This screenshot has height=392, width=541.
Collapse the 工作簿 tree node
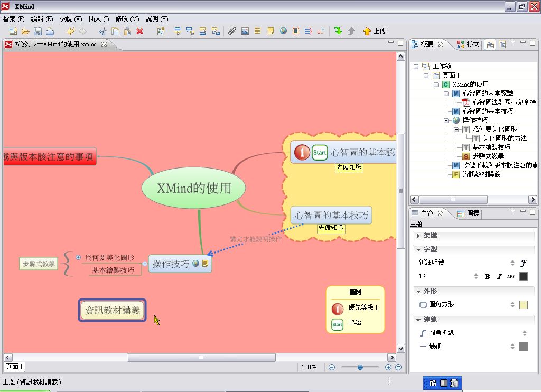tap(416, 67)
